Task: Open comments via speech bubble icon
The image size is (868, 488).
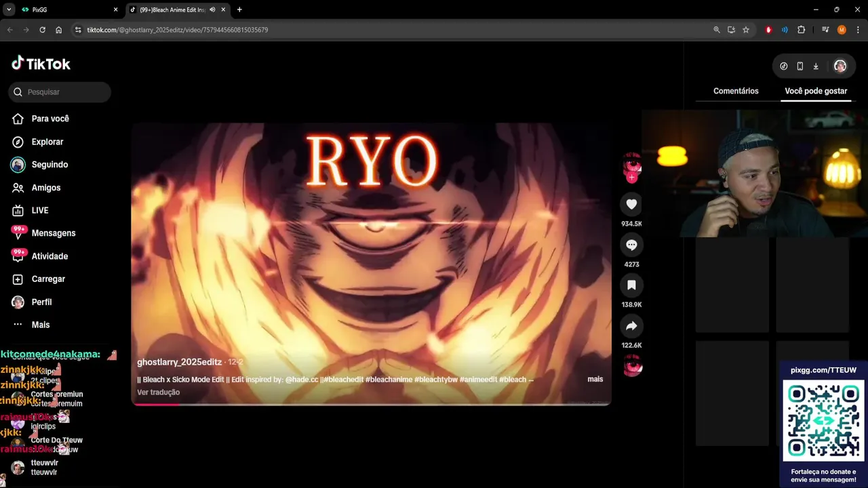Action: (x=631, y=245)
